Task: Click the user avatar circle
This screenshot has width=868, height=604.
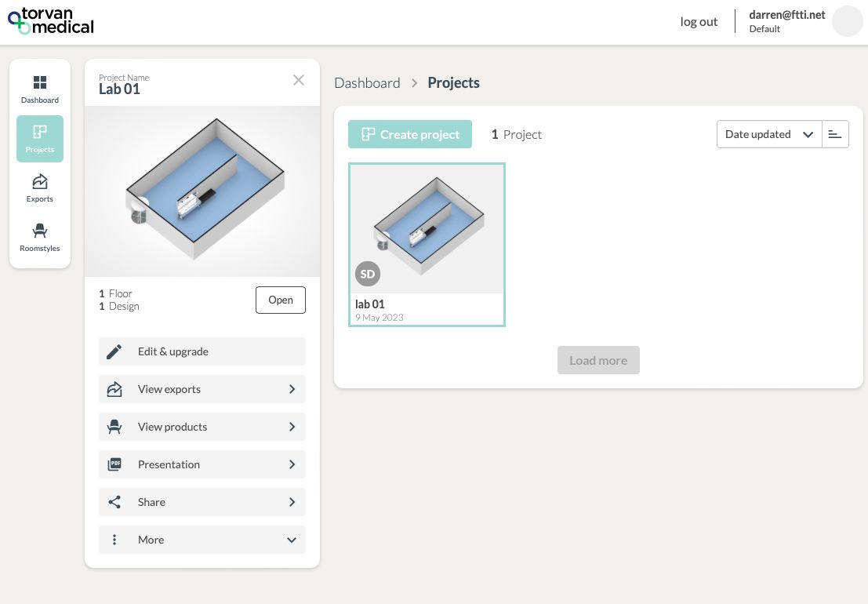Action: click(x=847, y=21)
